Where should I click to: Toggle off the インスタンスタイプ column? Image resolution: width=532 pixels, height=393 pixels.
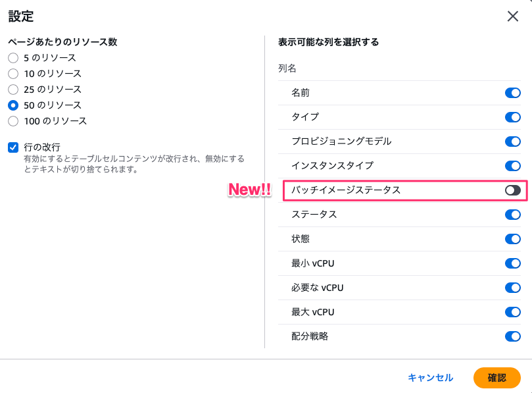click(512, 166)
